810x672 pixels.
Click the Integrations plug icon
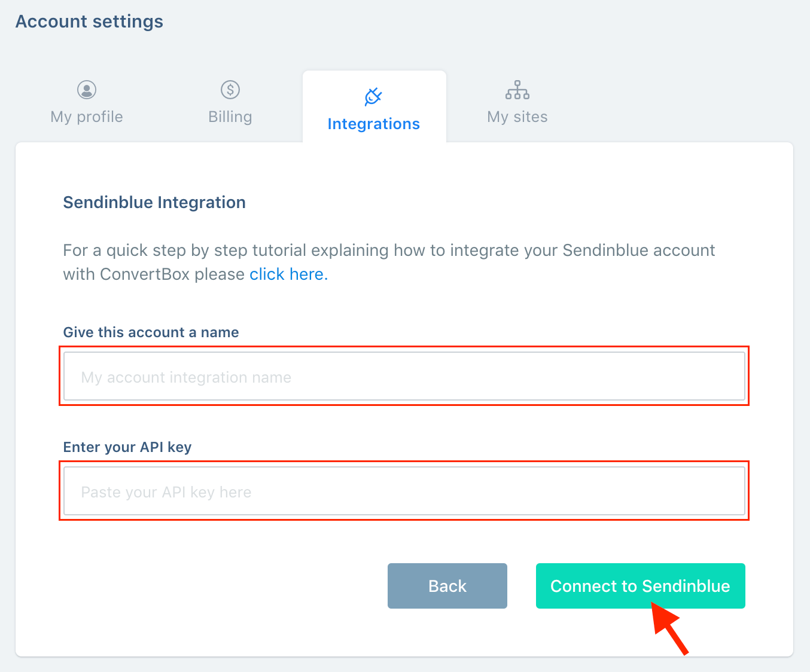click(x=374, y=96)
